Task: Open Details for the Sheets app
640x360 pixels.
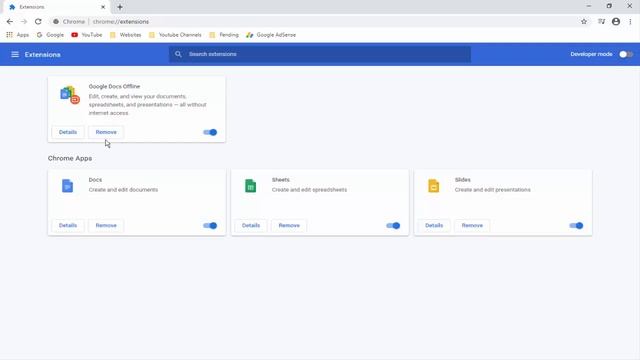Action: click(x=251, y=226)
